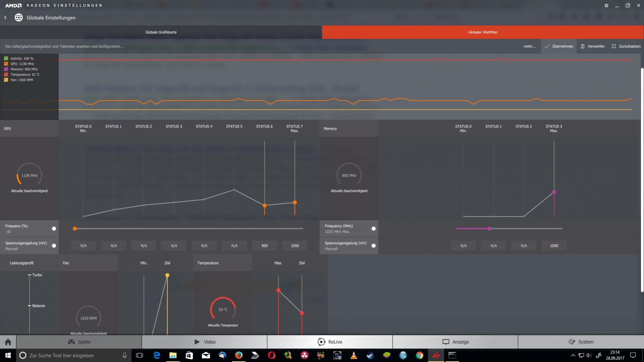
Task: Uncheck the Activity graph checkbox
Action: click(6, 58)
